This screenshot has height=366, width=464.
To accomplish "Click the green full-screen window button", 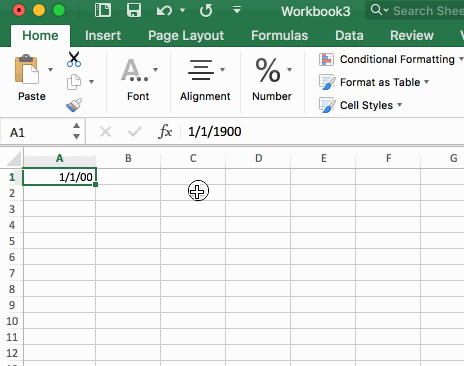I will point(59,10).
